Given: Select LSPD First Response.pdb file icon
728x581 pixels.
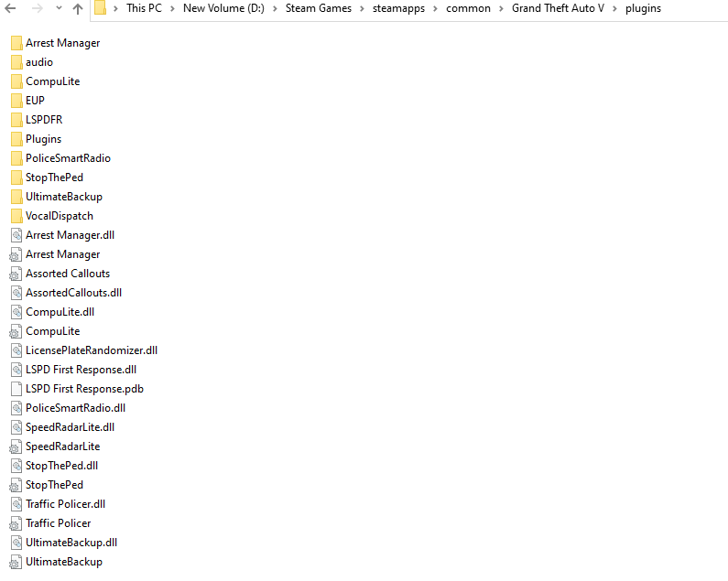Looking at the screenshot, I should pos(16,389).
